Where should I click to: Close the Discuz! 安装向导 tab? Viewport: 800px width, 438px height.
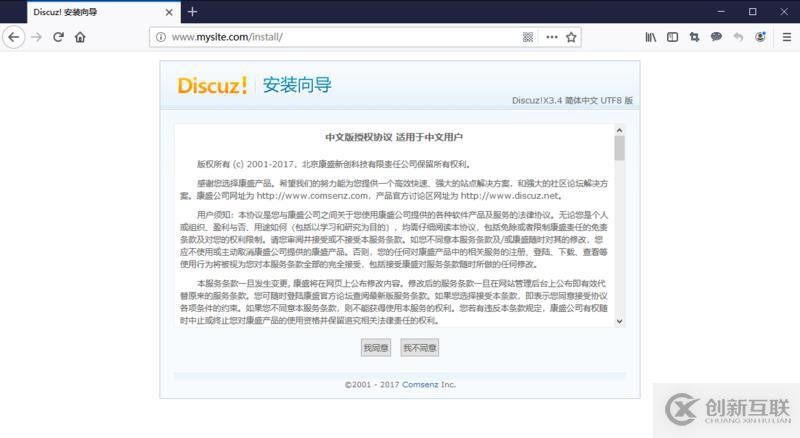[169, 12]
